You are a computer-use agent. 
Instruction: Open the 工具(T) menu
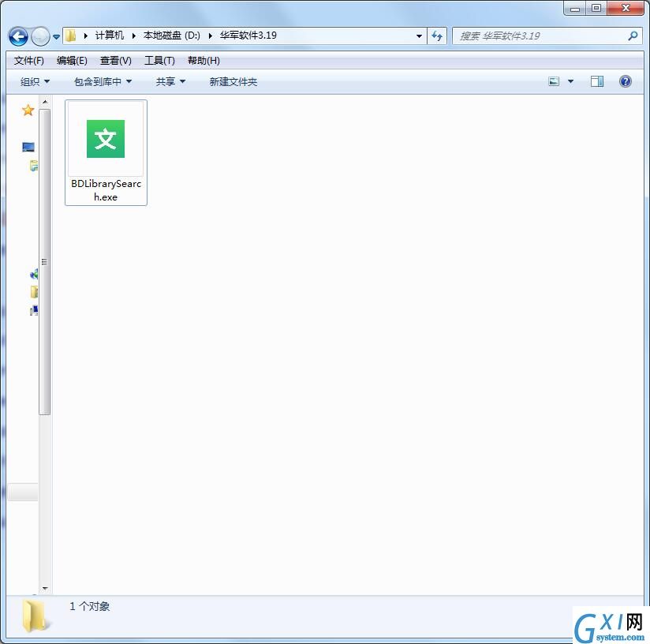(159, 61)
